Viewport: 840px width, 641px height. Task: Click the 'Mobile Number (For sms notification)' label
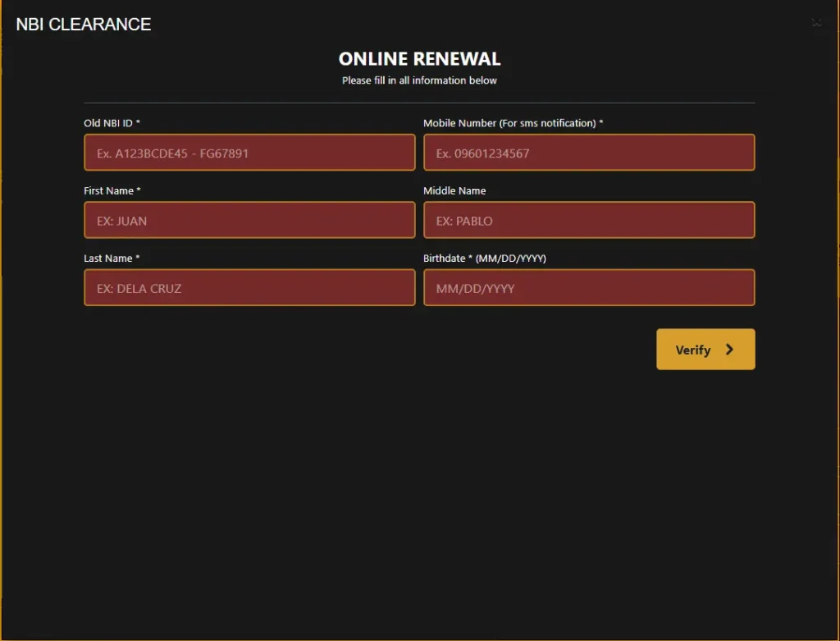click(514, 123)
